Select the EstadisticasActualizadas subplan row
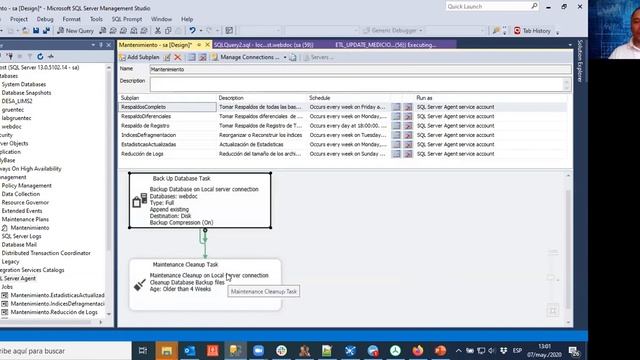Image resolution: width=640 pixels, height=360 pixels. [343, 144]
